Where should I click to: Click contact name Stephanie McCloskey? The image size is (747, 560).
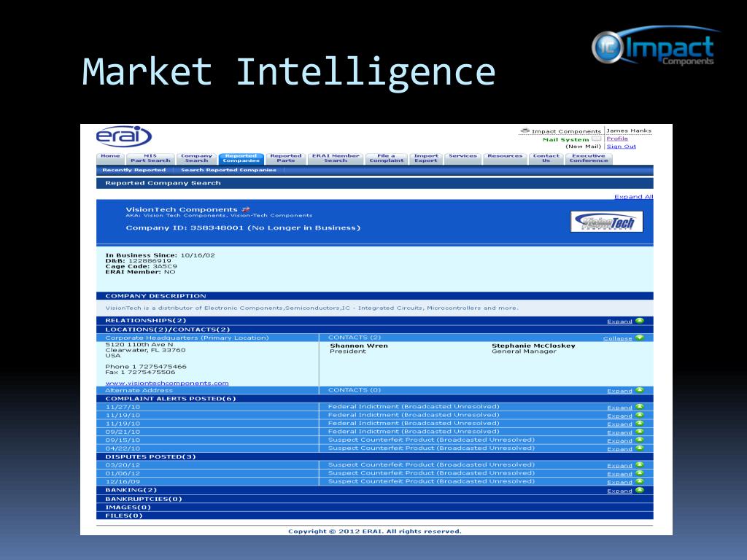coord(533,346)
